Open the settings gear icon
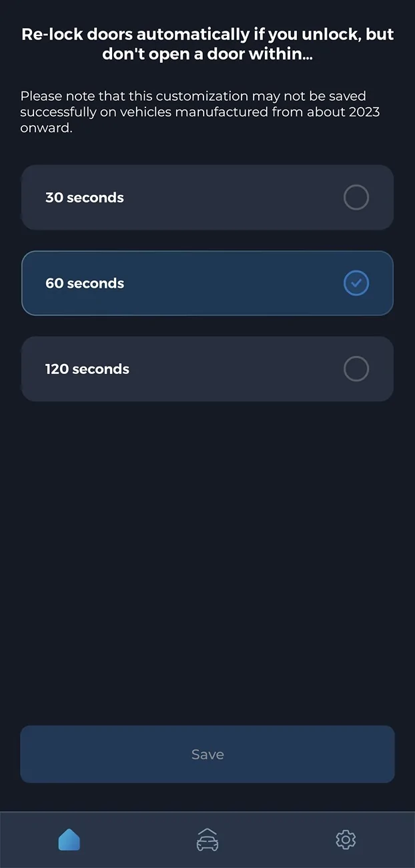This screenshot has height=868, width=415. pyautogui.click(x=346, y=839)
